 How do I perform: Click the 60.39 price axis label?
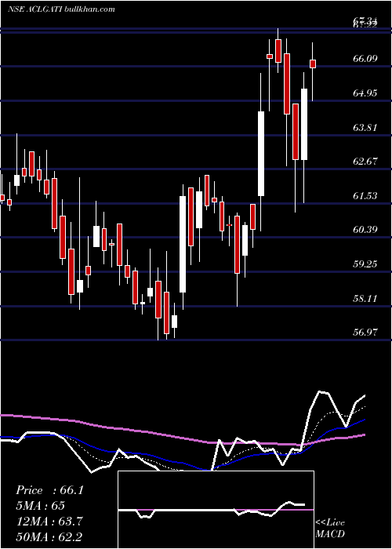point(365,230)
